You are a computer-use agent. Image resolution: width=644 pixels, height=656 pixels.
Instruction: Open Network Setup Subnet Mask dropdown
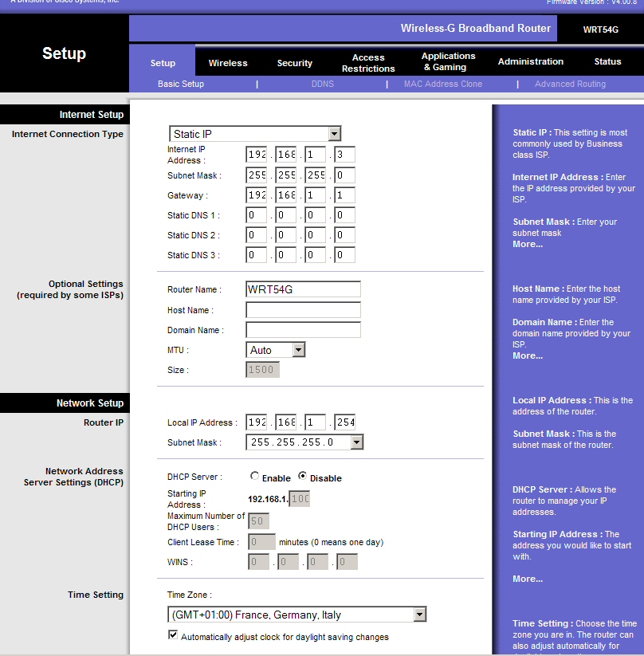click(304, 442)
